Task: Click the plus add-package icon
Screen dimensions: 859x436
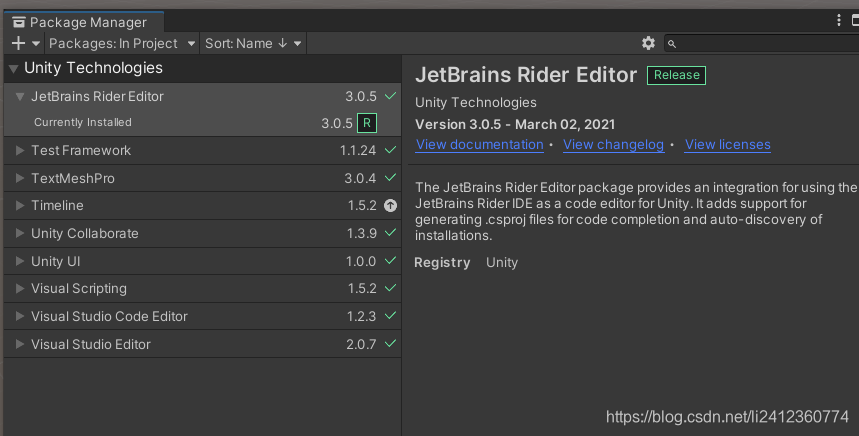Action: pyautogui.click(x=18, y=43)
